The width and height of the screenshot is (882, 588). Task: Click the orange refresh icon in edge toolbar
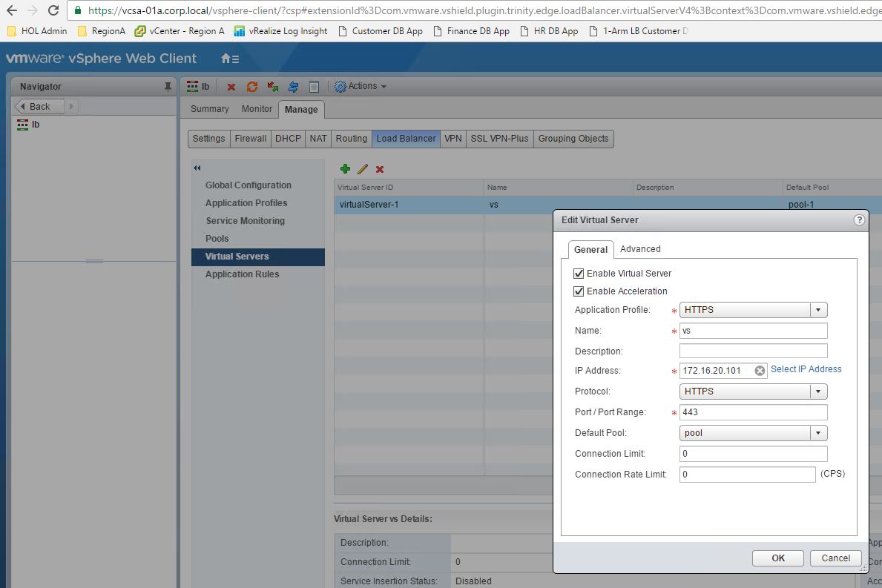pos(252,87)
